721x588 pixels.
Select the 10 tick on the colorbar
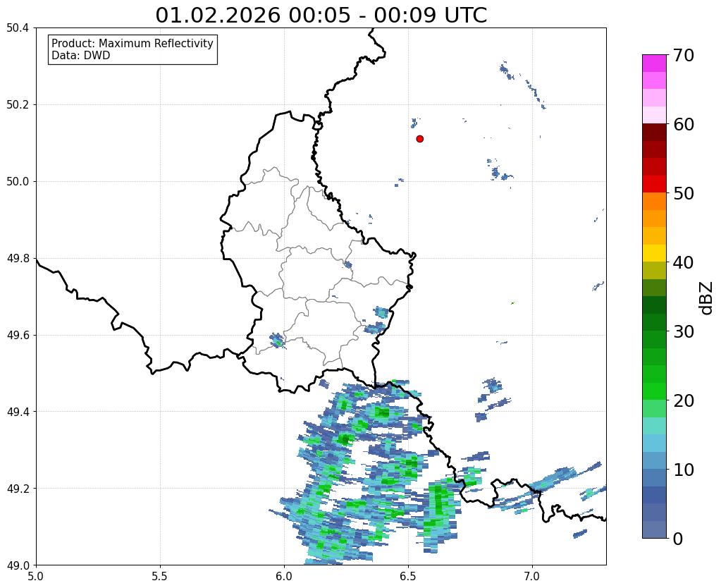coord(684,470)
